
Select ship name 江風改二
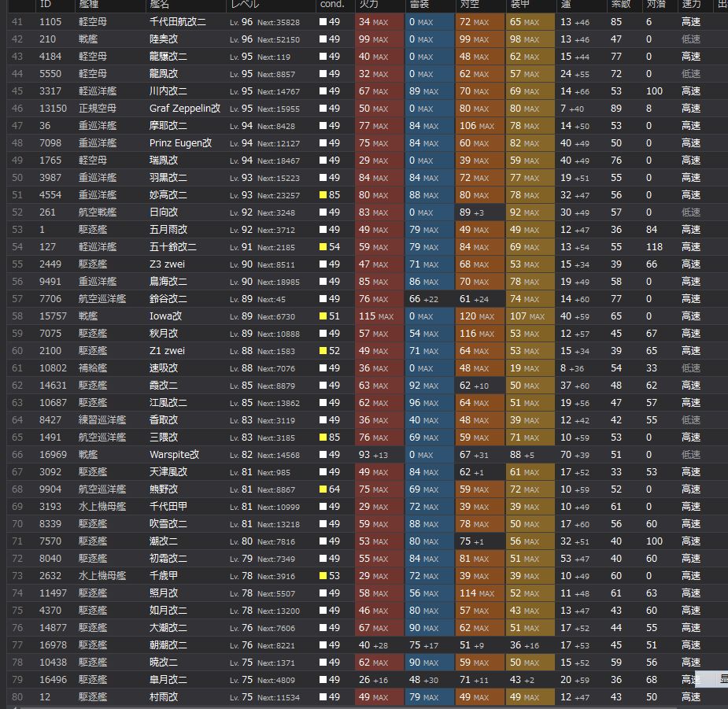pos(168,403)
